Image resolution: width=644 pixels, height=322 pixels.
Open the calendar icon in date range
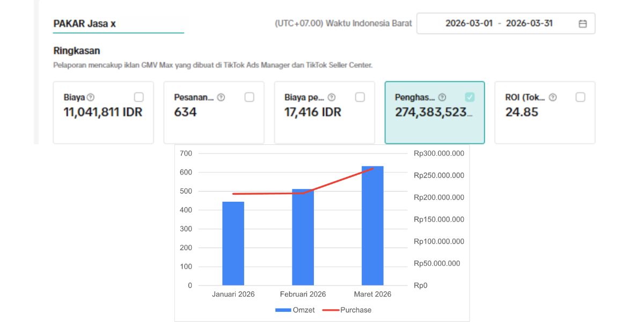click(x=583, y=24)
